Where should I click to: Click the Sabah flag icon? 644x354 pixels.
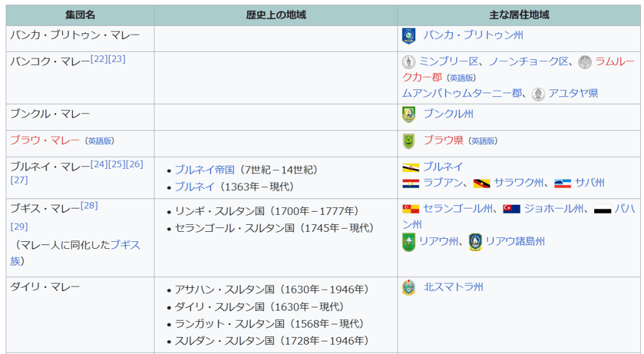point(562,183)
